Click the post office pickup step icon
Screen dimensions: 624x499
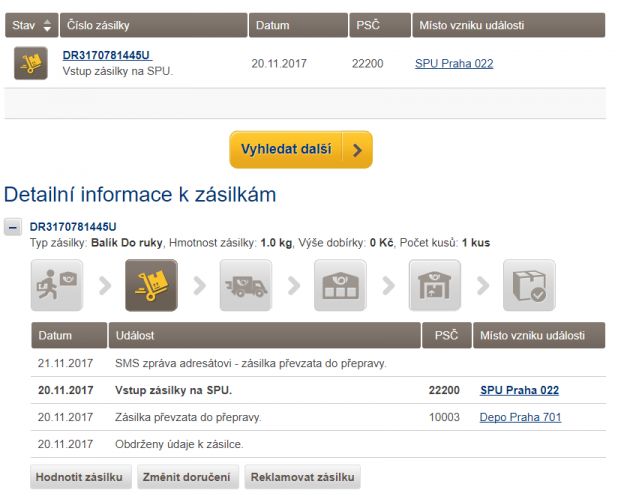[x=435, y=285]
